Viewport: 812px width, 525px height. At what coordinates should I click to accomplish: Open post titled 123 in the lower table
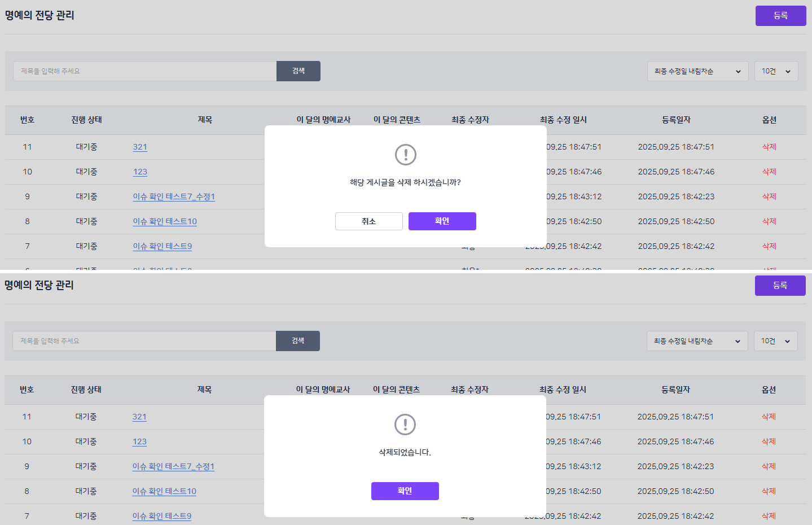point(139,441)
